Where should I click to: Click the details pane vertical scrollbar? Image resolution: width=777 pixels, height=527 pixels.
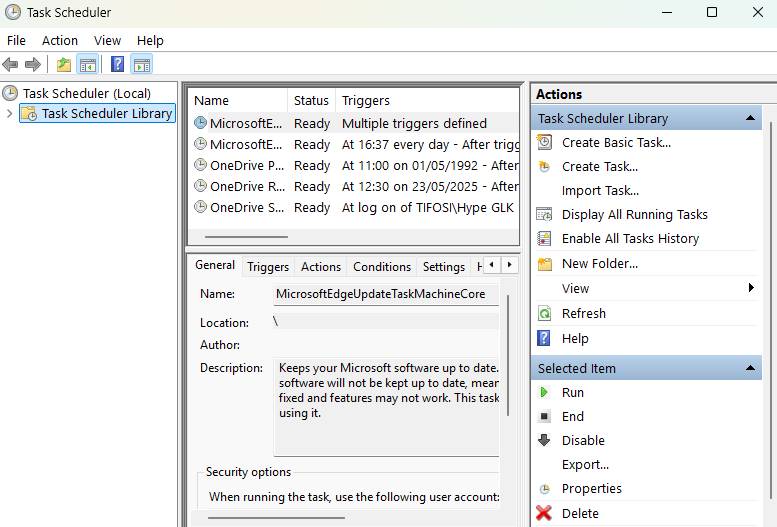coord(508,355)
